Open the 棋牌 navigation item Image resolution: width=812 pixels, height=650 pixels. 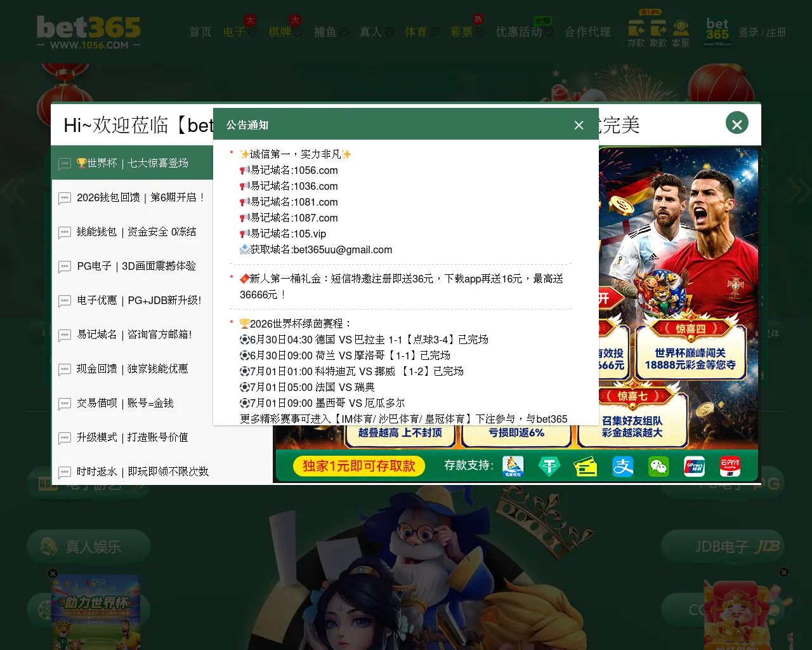280,32
